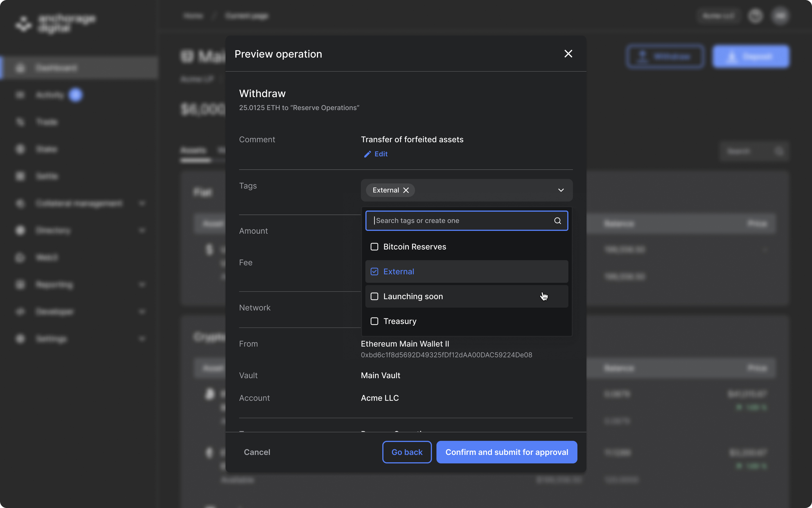
Task: Click the Comment field label
Action: coord(257,139)
